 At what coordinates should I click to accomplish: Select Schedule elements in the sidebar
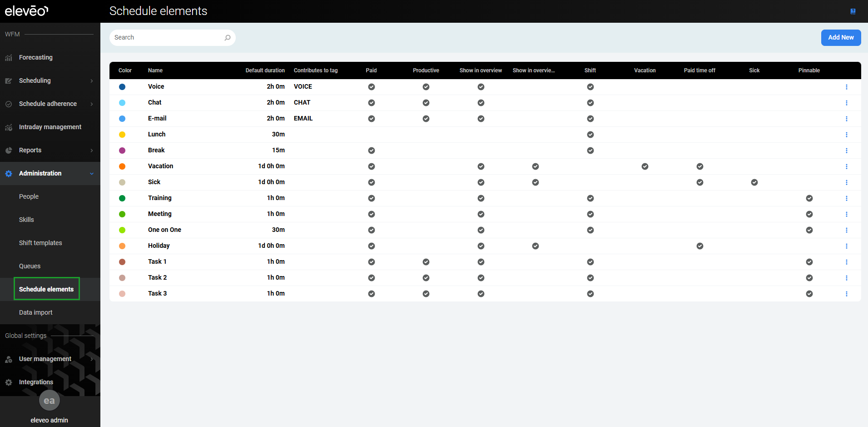pyautogui.click(x=46, y=289)
